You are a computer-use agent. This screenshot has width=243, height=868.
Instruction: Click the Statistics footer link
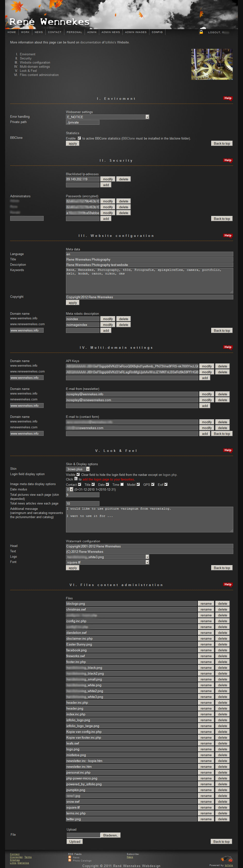click(23, 863)
